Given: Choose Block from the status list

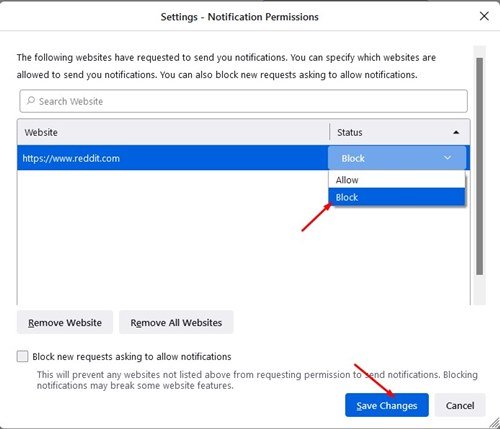Looking at the screenshot, I should 397,197.
